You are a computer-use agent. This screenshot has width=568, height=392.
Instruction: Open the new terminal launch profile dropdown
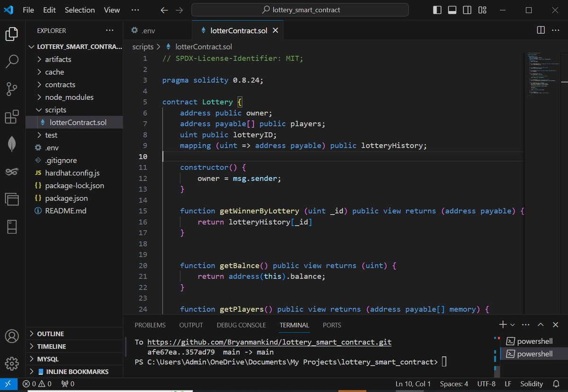click(512, 325)
